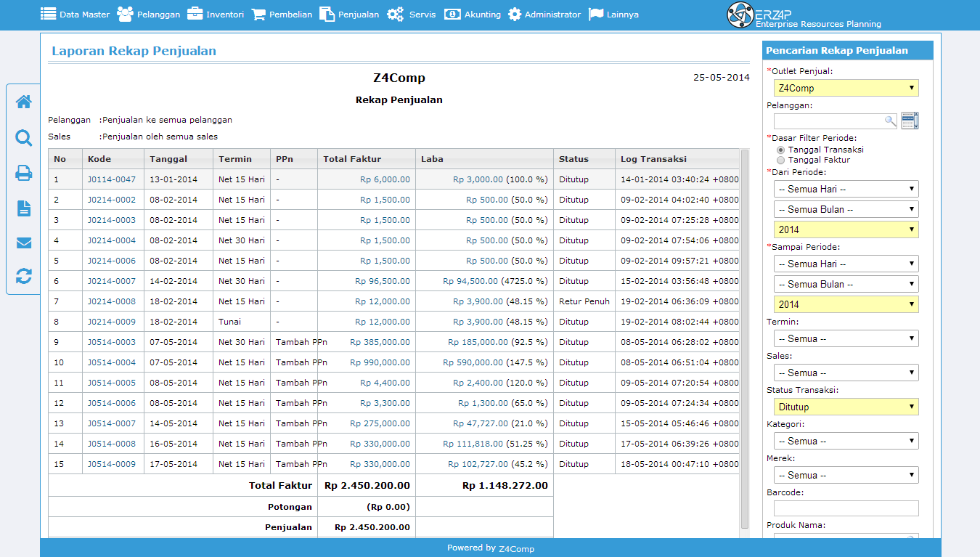Open Dari Periode Semua Bulan dropdown
Viewport: 980px width, 557px height.
846,209
